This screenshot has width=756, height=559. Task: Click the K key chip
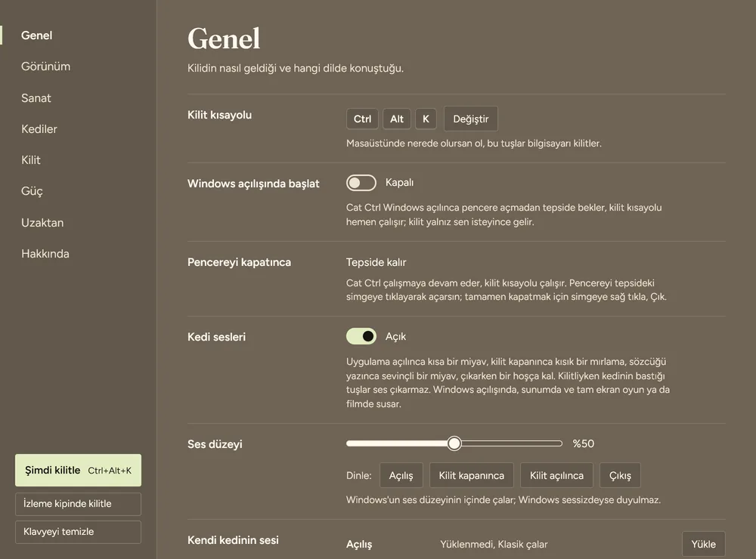(x=426, y=119)
